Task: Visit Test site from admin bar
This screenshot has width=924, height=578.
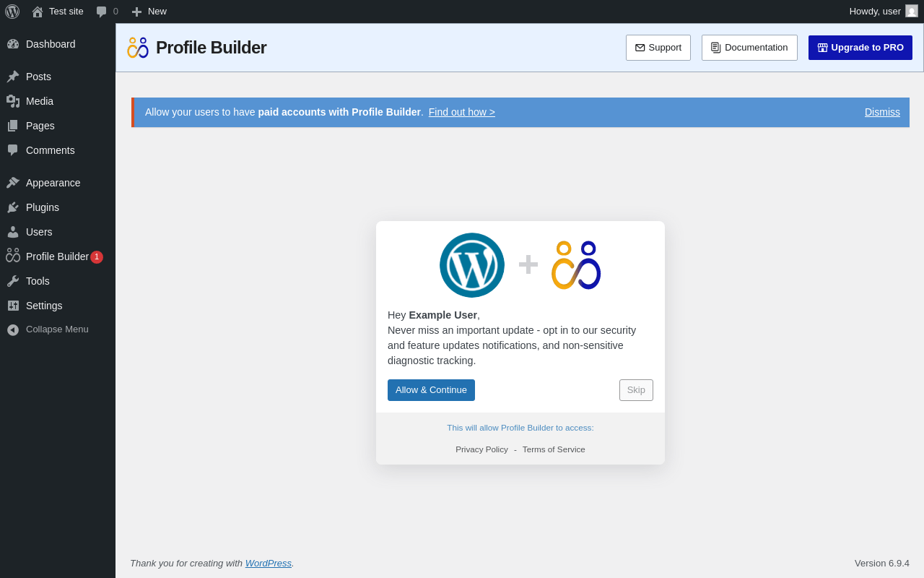Action: 58,12
